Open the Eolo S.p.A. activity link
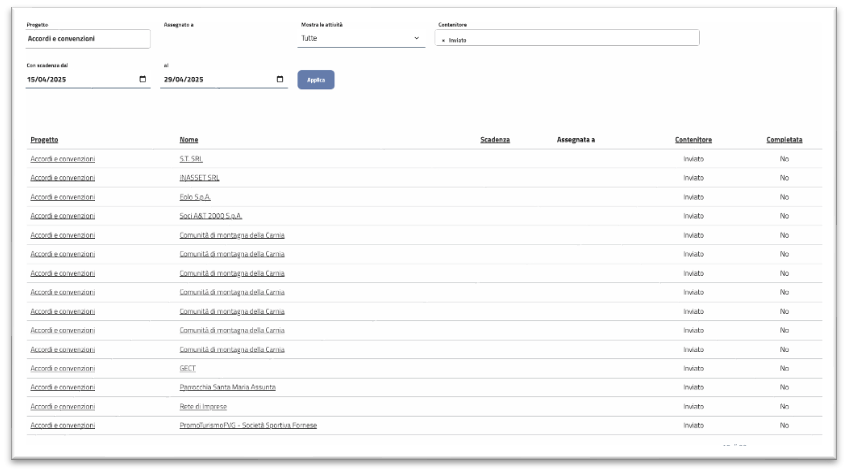 tap(195, 197)
